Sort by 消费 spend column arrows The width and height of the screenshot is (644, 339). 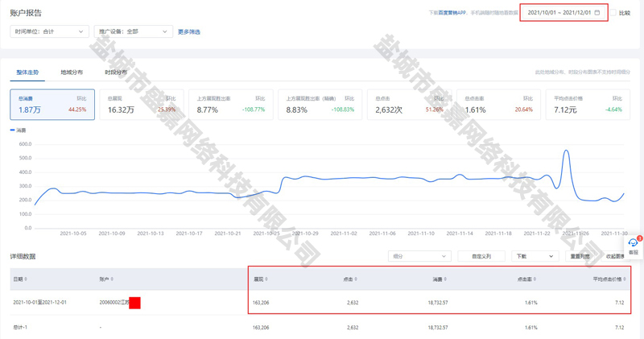pyautogui.click(x=446, y=279)
